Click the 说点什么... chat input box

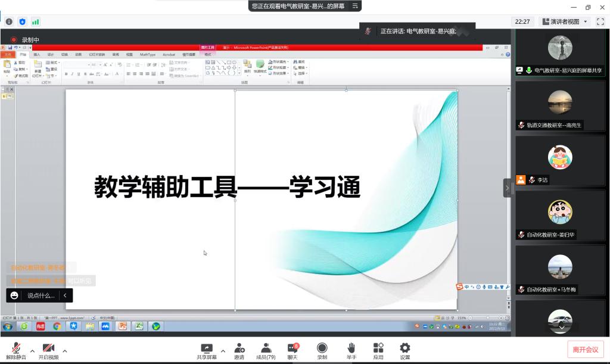click(x=41, y=295)
